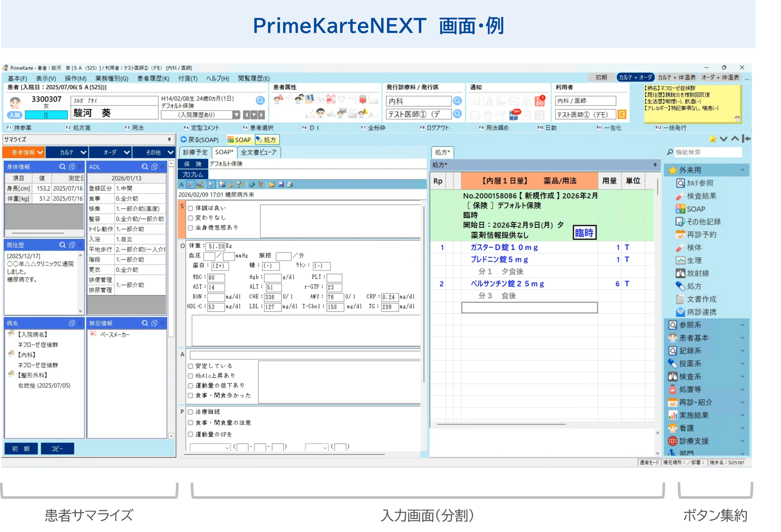Expand the 入院履歴あり dropdown

click(x=236, y=115)
